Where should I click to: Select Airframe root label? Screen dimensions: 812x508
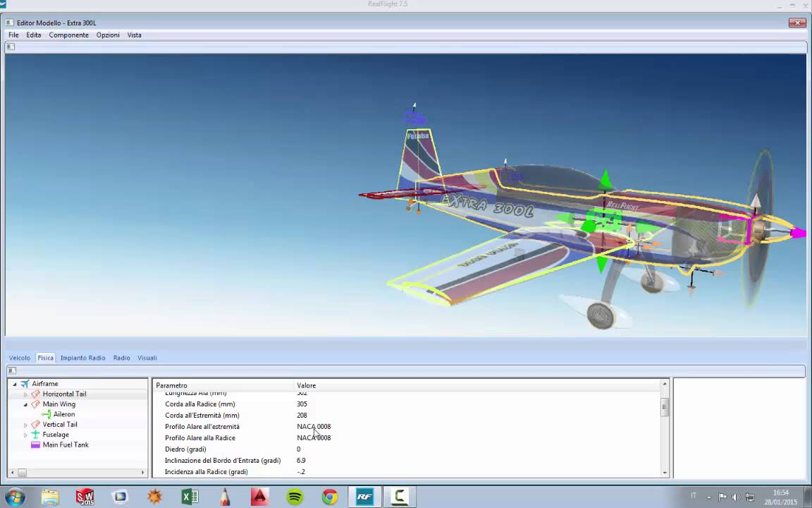pyautogui.click(x=45, y=384)
